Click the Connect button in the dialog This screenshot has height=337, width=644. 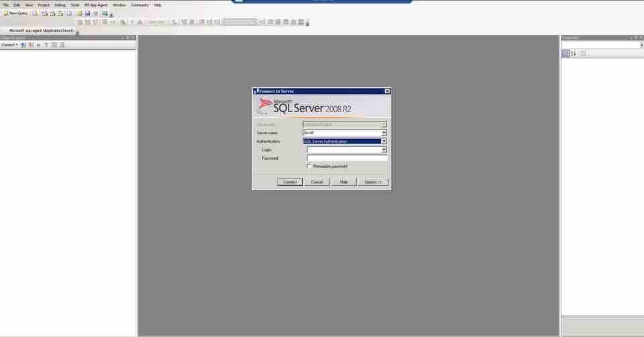click(290, 182)
